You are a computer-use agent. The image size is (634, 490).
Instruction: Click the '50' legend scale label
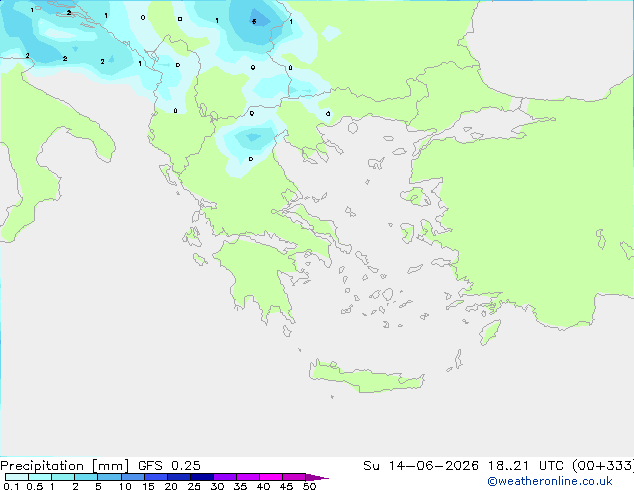coord(309,486)
